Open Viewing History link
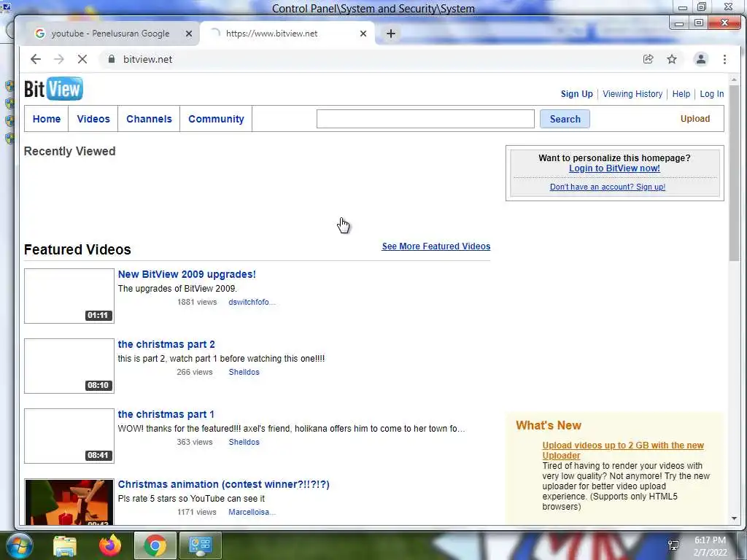 click(632, 94)
